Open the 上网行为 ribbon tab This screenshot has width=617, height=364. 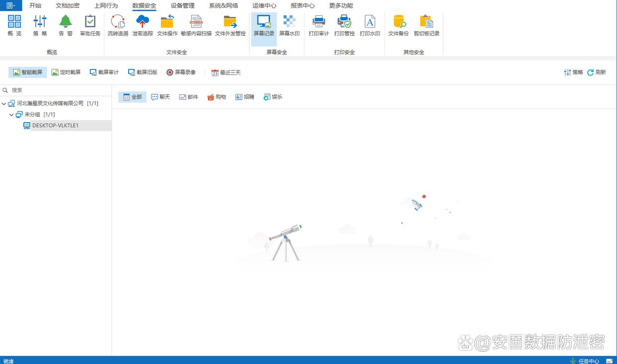pos(106,5)
